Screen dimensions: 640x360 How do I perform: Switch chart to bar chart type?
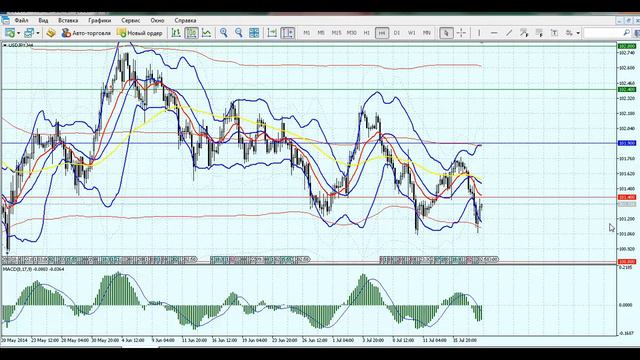point(176,33)
